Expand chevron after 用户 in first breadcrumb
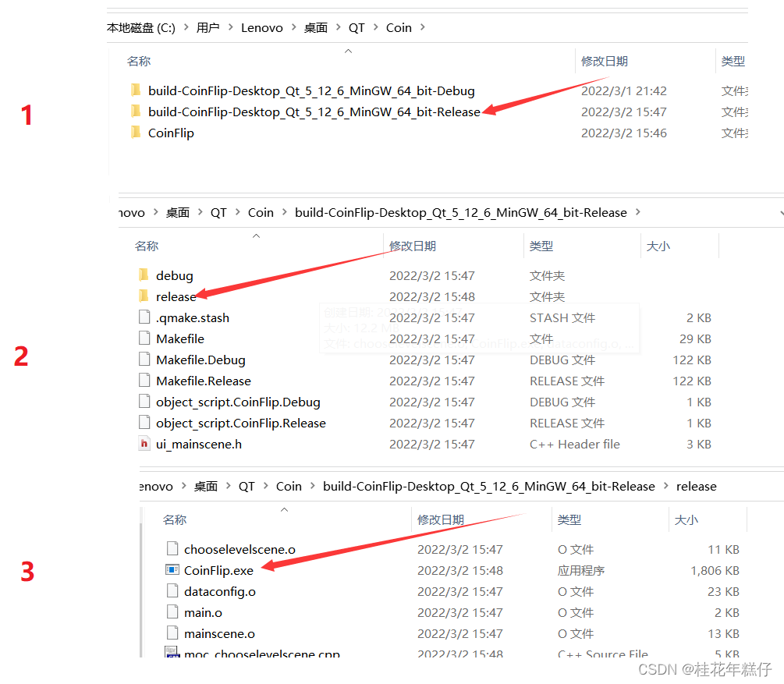 230,27
